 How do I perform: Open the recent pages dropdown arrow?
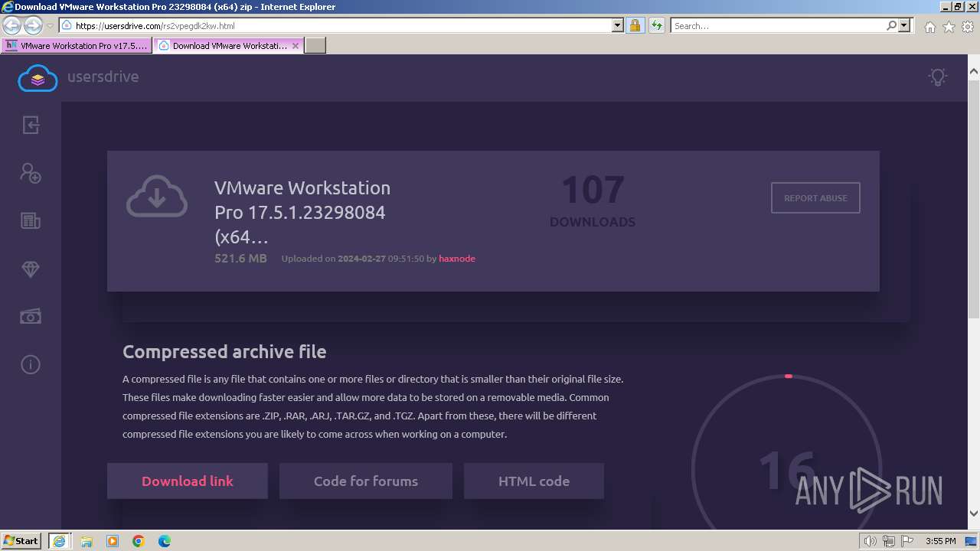[50, 26]
